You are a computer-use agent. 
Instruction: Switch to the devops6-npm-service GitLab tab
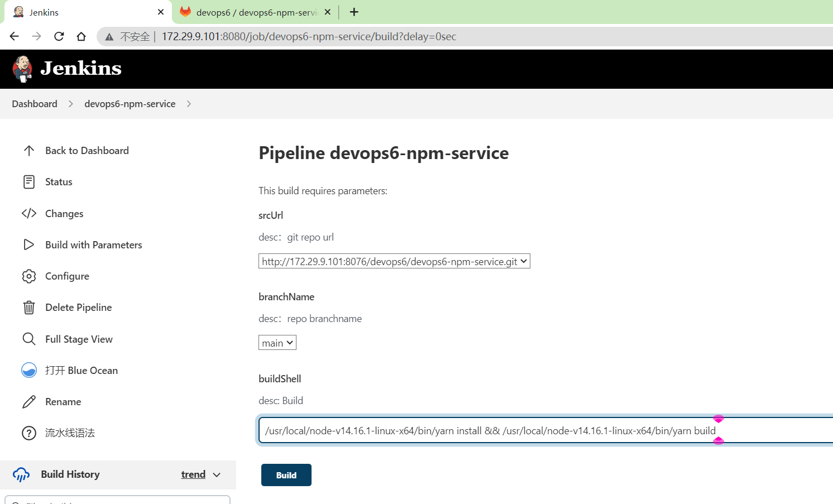(x=255, y=12)
